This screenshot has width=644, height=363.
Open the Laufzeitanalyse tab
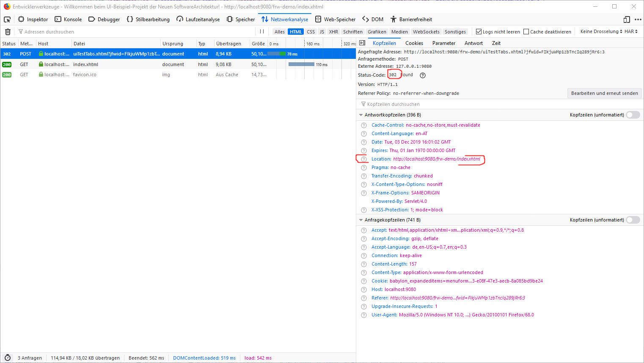click(198, 19)
